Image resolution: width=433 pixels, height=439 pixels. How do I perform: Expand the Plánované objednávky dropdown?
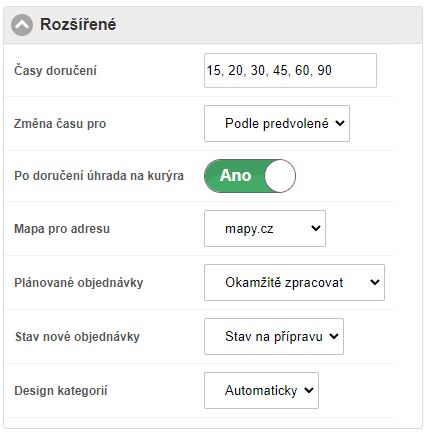(x=294, y=282)
